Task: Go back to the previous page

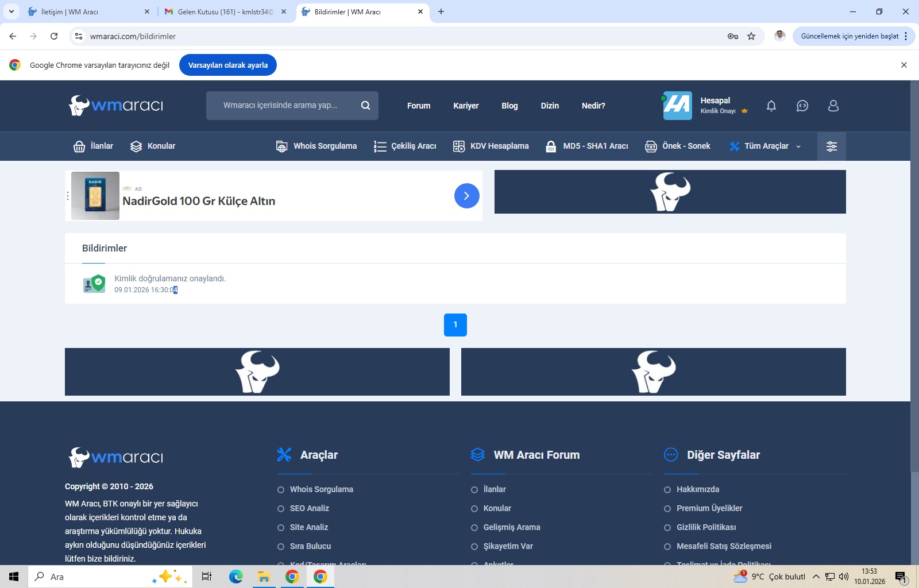Action: [13, 36]
